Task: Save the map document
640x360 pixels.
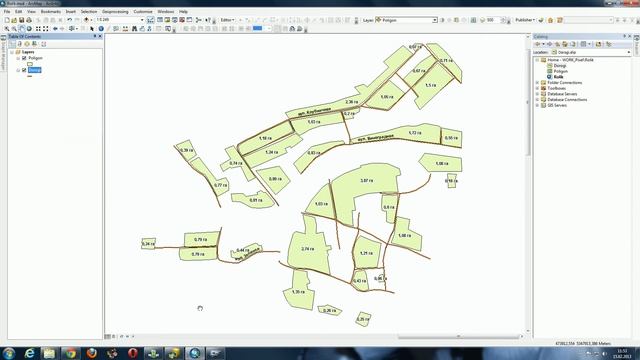Action: pos(22,20)
